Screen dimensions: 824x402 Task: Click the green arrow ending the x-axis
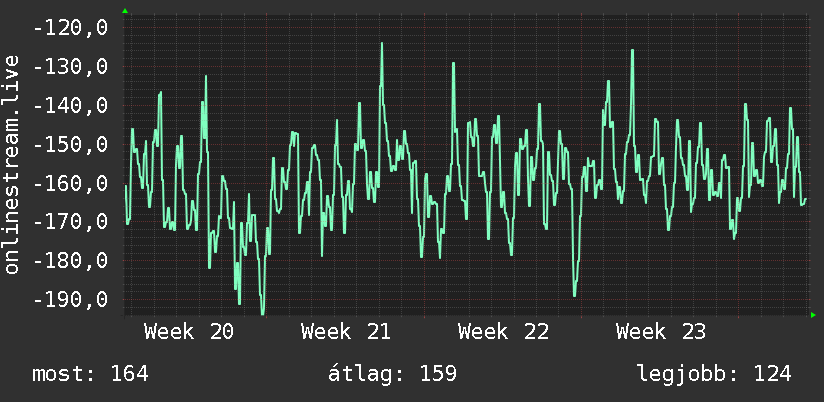click(x=813, y=315)
